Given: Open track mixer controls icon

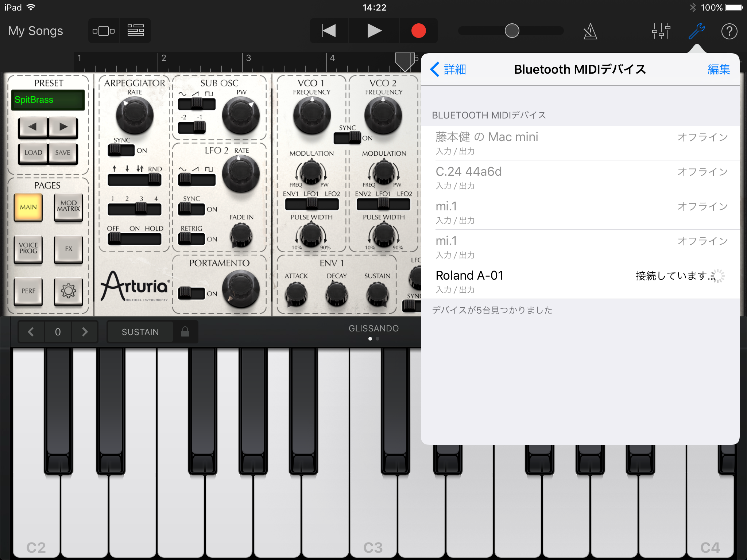Looking at the screenshot, I should [661, 31].
